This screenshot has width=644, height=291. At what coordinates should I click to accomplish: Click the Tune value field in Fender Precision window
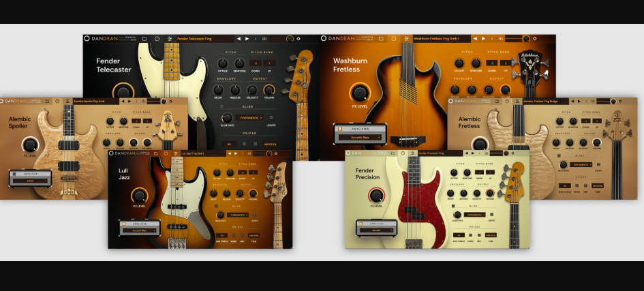[491, 235]
